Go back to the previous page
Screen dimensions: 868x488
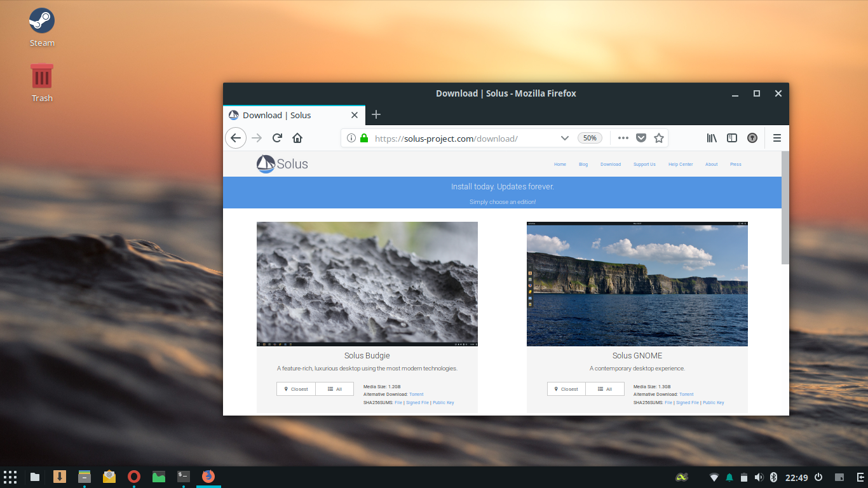click(236, 138)
